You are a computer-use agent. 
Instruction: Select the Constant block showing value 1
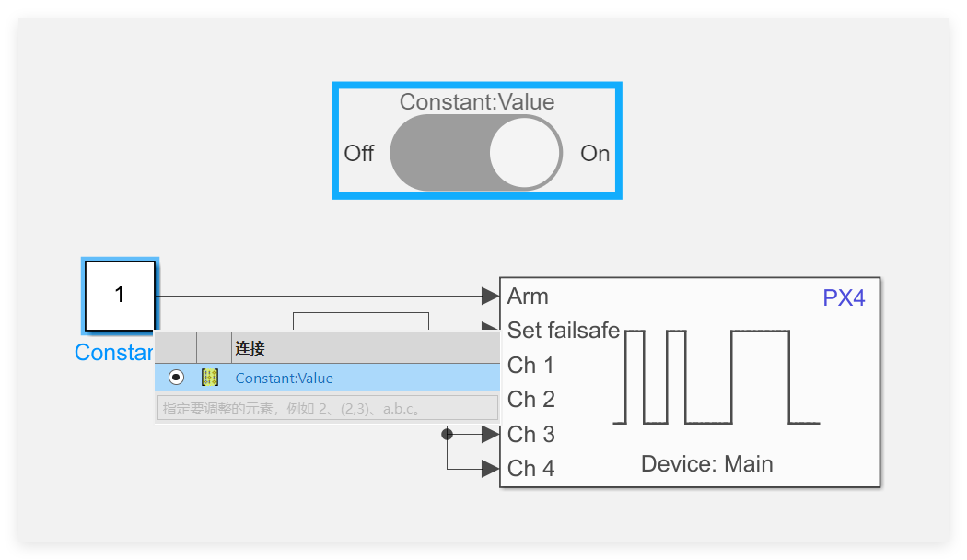pyautogui.click(x=120, y=296)
